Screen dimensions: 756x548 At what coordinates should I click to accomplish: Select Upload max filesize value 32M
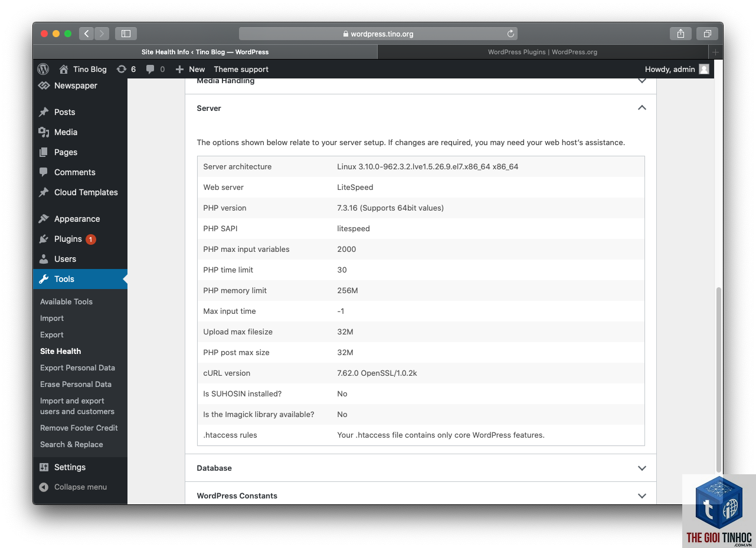[x=345, y=332]
